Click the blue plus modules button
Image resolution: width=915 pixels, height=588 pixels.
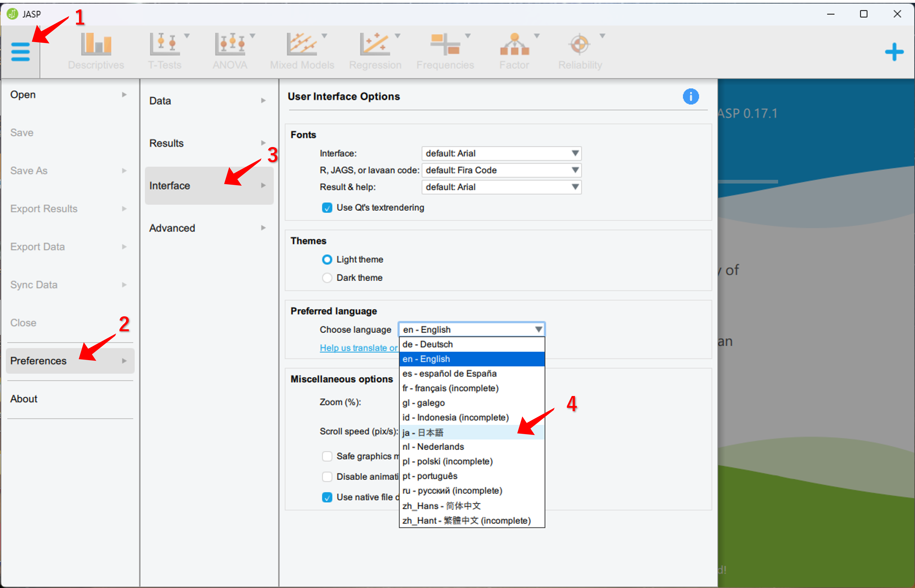894,52
